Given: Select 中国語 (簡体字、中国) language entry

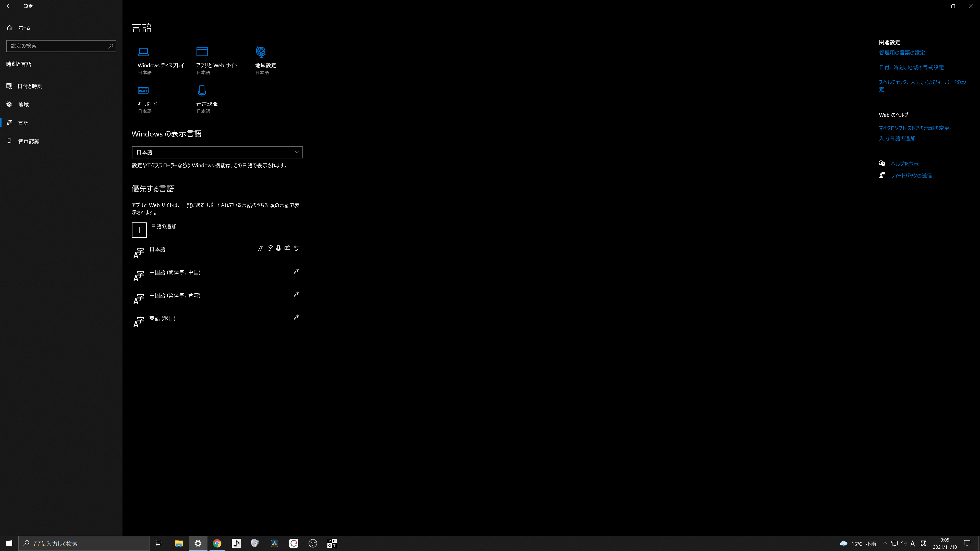Looking at the screenshot, I should tap(175, 273).
